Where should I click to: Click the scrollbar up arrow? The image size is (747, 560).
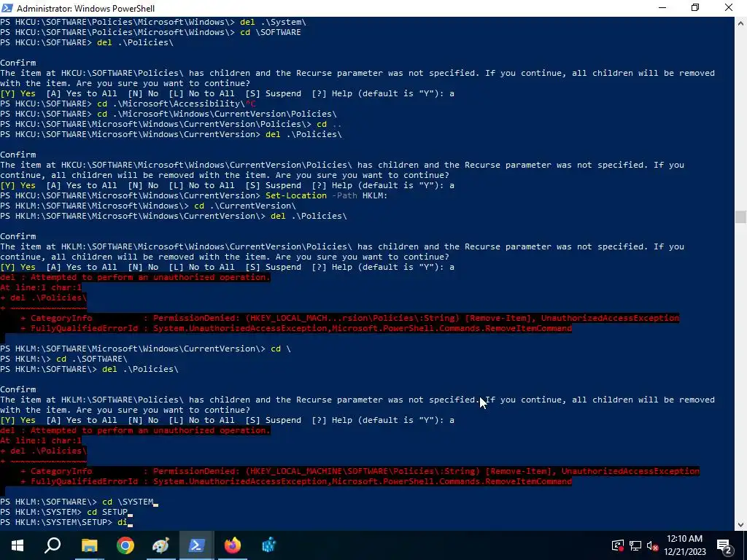(x=740, y=23)
